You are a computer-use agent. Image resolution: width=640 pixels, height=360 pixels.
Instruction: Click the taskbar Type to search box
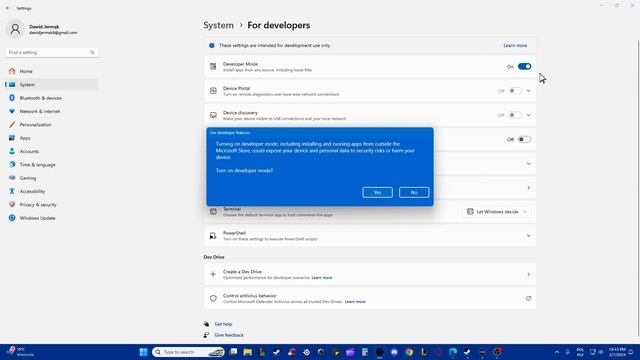(188, 352)
